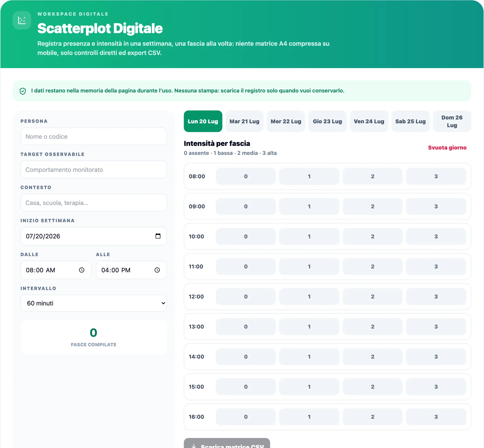Open the calendar picker in Inizio settimana
Viewport: 484px width, 448px height.
(158, 236)
